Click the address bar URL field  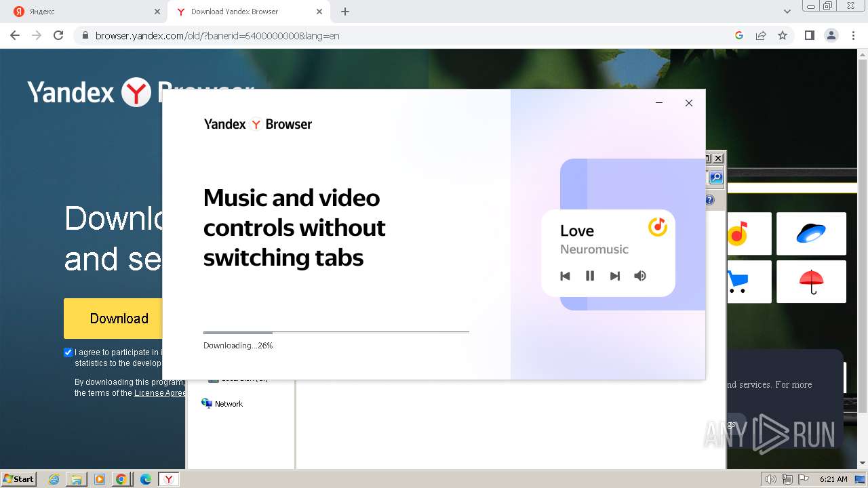[x=407, y=35]
